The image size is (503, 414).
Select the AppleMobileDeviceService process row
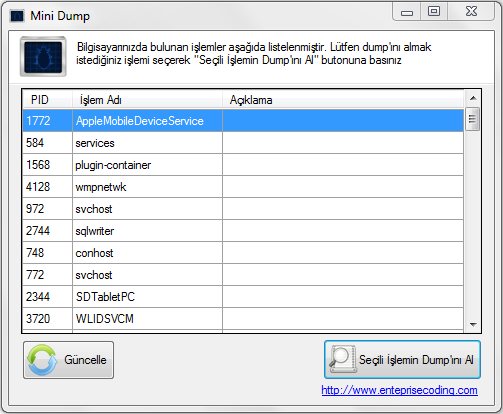(x=243, y=121)
